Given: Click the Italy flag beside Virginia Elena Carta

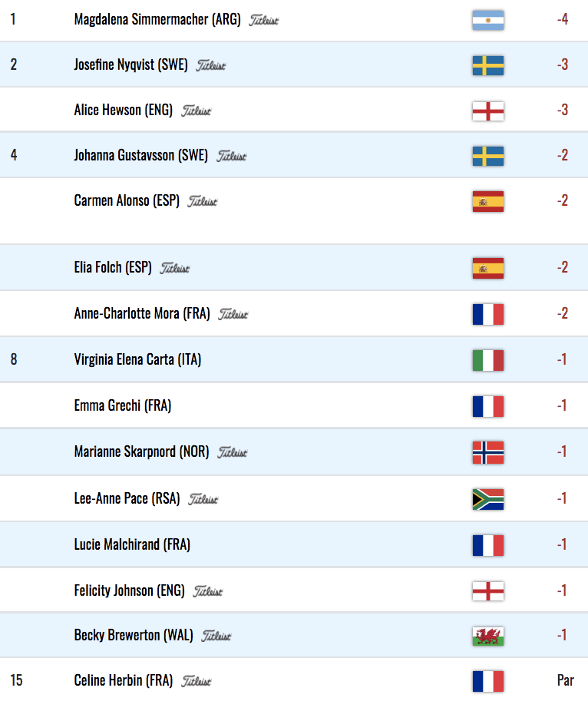Looking at the screenshot, I should click(x=487, y=360).
